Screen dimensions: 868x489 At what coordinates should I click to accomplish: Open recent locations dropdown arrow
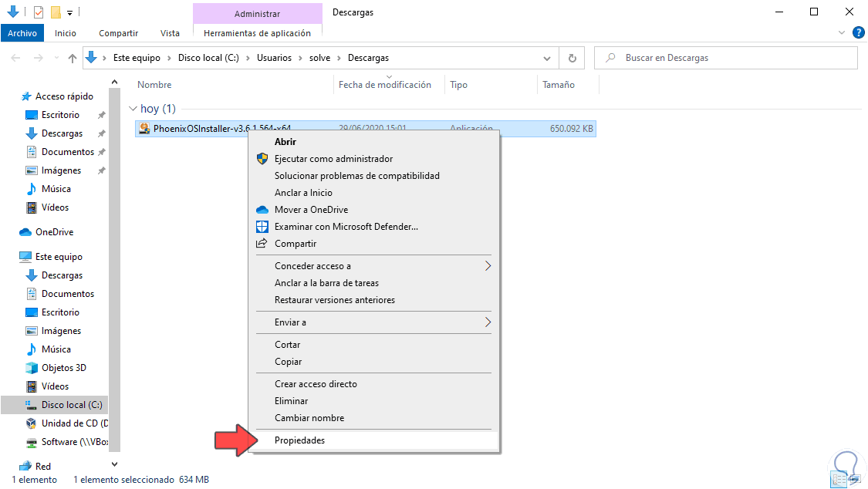[x=56, y=58]
